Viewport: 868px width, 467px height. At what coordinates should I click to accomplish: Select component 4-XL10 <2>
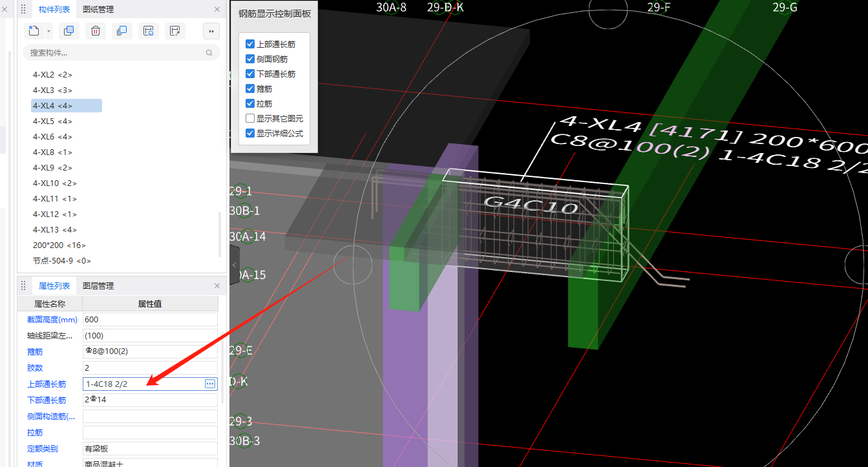coord(55,183)
